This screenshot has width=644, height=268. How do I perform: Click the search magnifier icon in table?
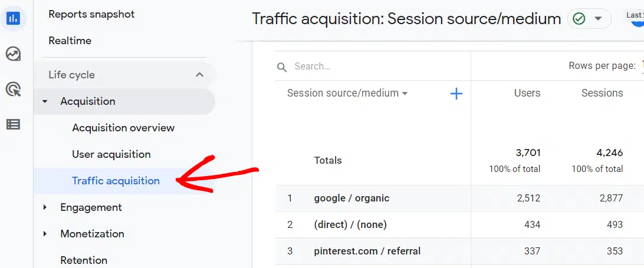282,67
